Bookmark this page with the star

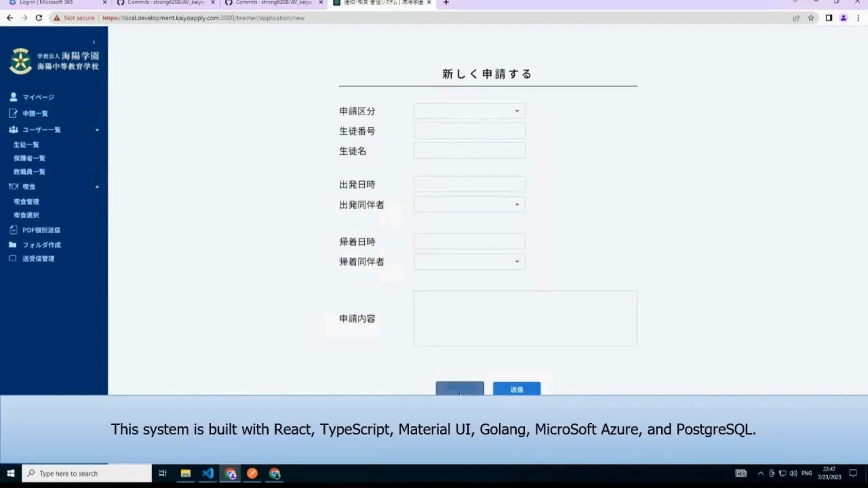(811, 18)
